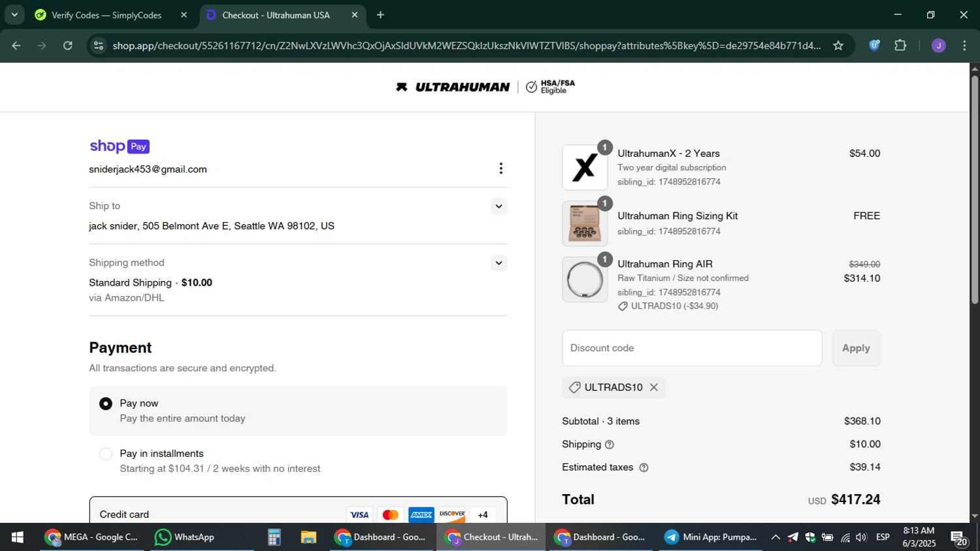Open Mini App Pumpa Telegram window
Image resolution: width=980 pixels, height=551 pixels.
point(711,537)
